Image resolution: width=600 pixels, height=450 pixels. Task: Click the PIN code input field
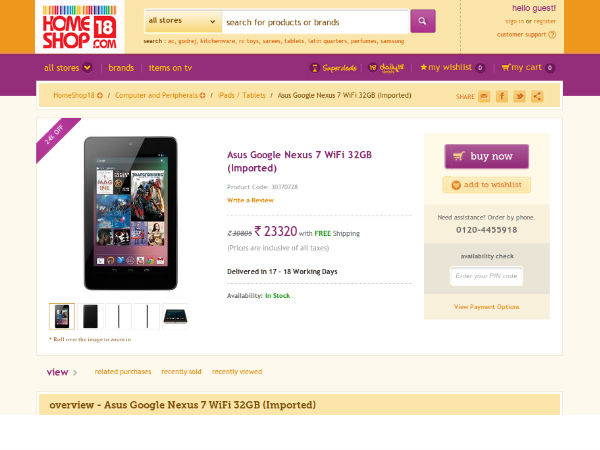(486, 276)
